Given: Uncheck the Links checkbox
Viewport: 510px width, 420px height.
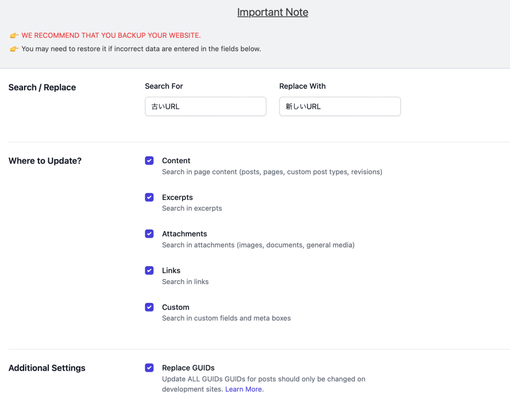Looking at the screenshot, I should click(x=150, y=270).
